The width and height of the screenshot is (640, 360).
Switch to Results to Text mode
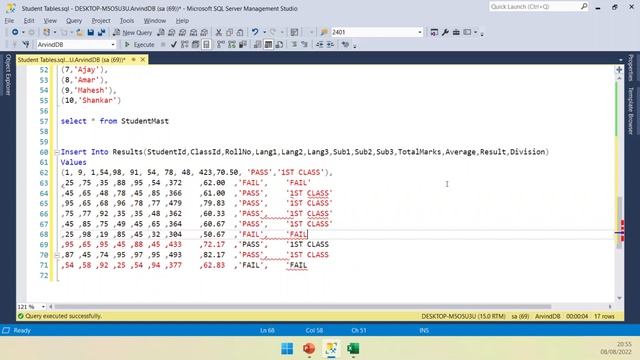[257, 44]
